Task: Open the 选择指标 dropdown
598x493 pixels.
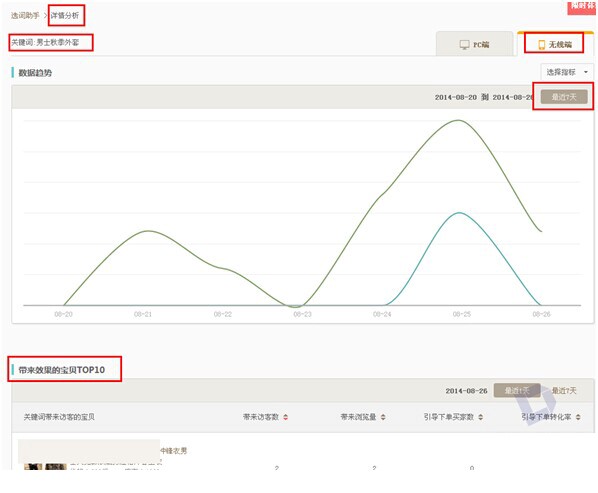Action: [567, 72]
